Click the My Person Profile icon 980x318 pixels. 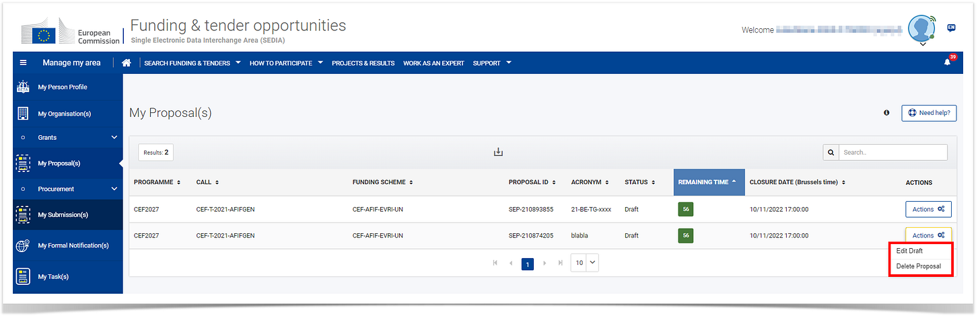pyautogui.click(x=23, y=87)
